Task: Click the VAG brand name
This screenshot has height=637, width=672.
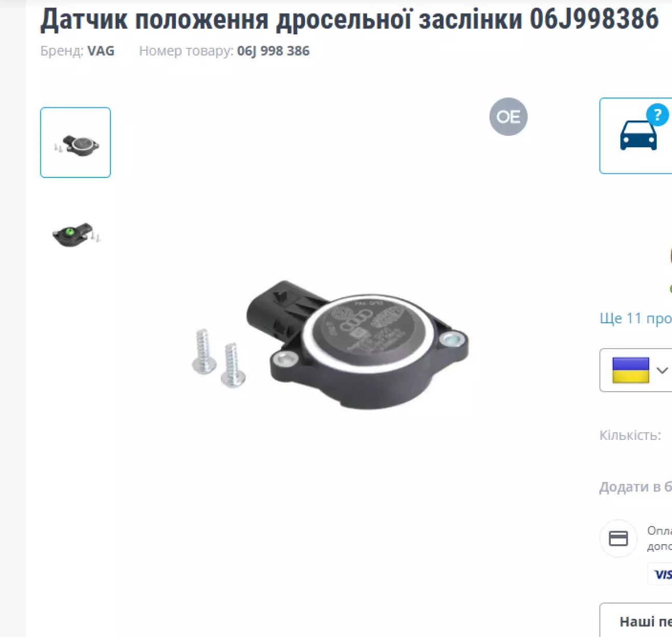Action: coord(101,51)
